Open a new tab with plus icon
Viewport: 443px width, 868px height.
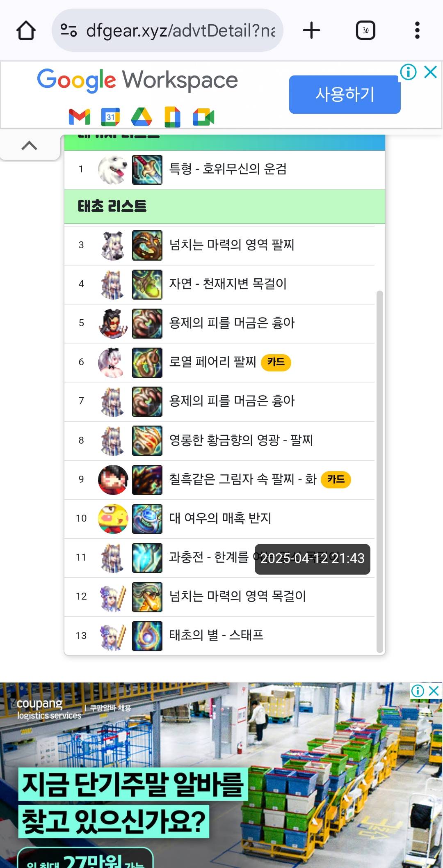click(x=311, y=30)
